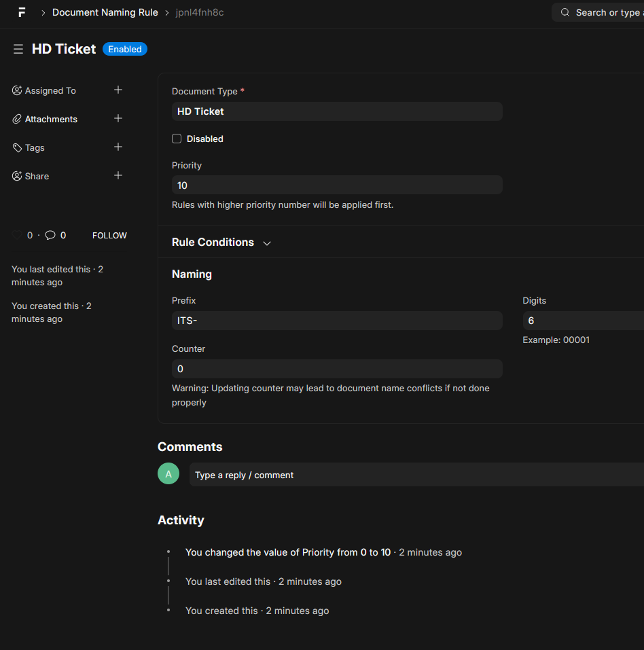The width and height of the screenshot is (644, 650).
Task: Click the comment bubble count icon
Action: pos(50,235)
